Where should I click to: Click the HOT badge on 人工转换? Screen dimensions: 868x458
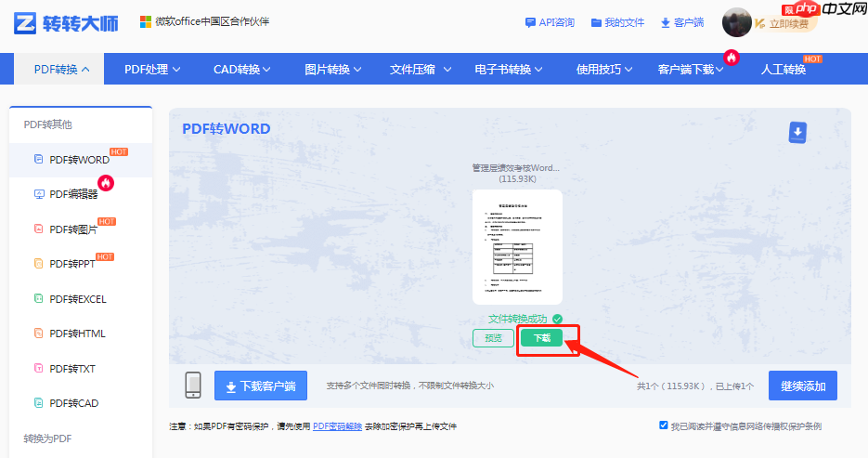[x=812, y=59]
